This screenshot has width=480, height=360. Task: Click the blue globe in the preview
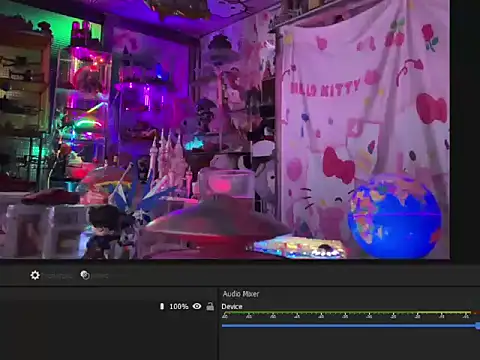point(394,216)
